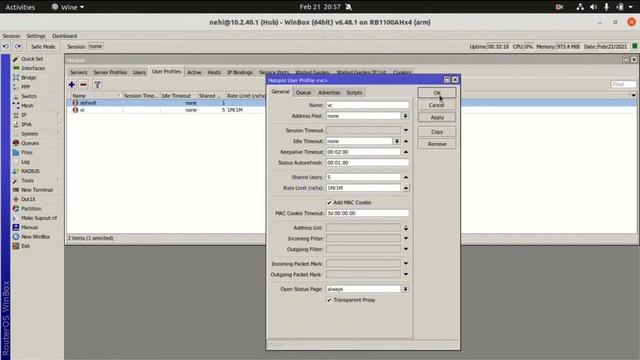Open Settings menu
640x360 pixels.
pos(36,36)
